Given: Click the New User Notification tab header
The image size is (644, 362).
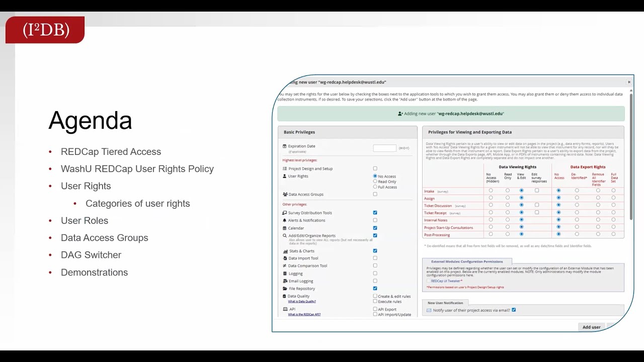Looking at the screenshot, I should [445, 303].
